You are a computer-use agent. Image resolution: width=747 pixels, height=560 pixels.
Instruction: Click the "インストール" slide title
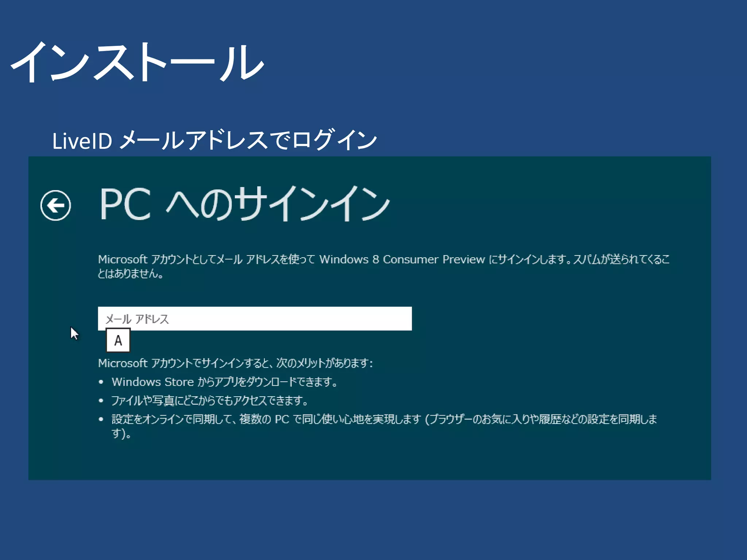(x=137, y=62)
